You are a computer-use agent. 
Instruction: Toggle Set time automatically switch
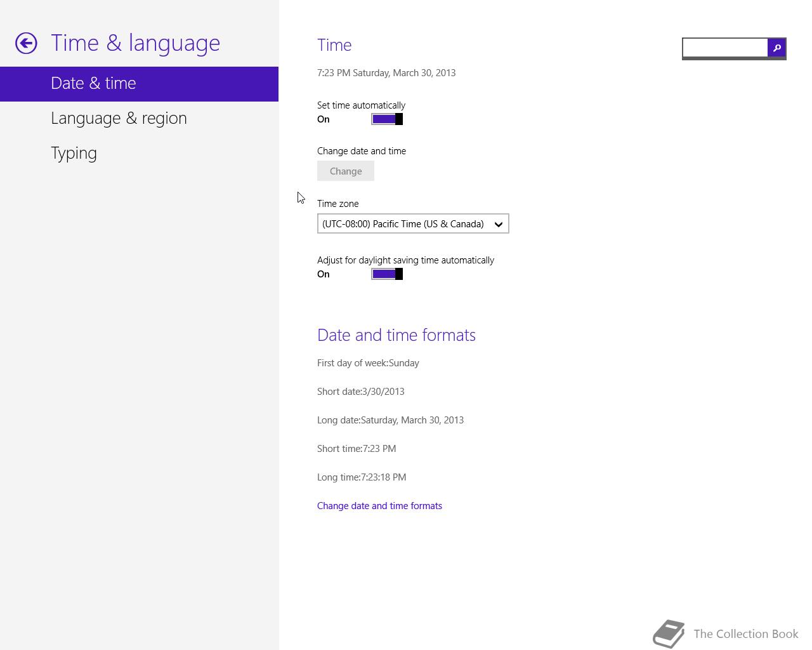coord(387,119)
